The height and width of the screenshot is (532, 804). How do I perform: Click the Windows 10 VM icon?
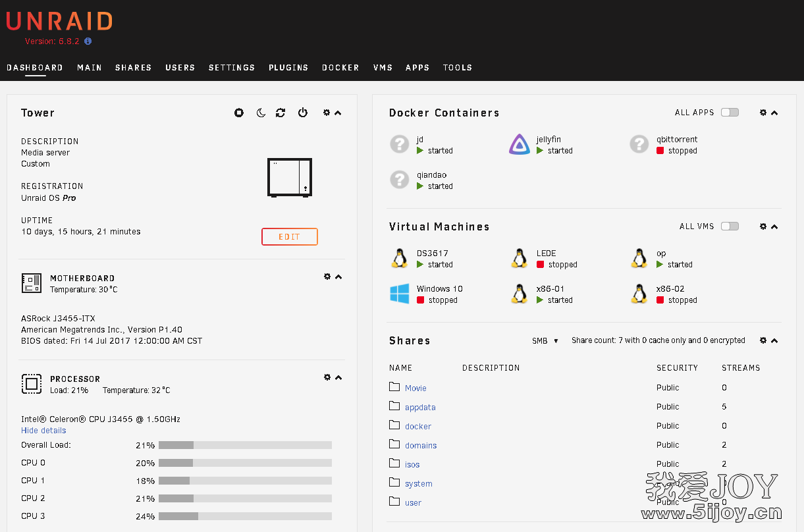click(x=400, y=294)
